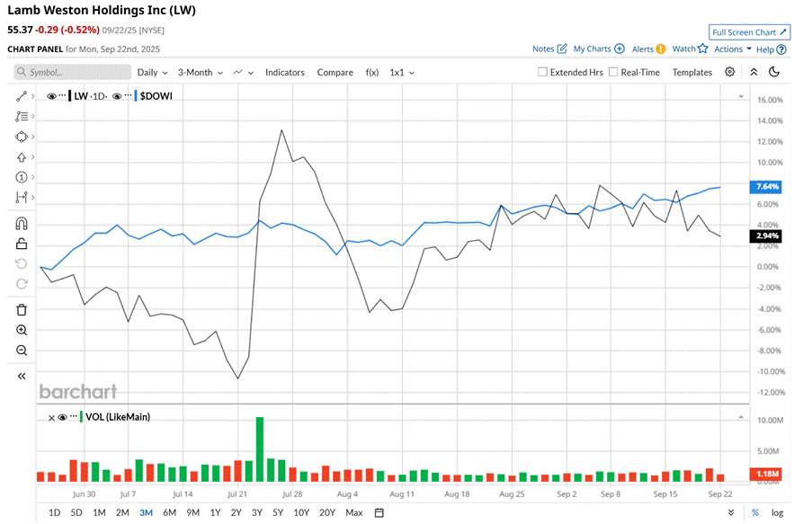The image size is (812, 524).
Task: Click the Watch star icon
Action: tap(702, 49)
